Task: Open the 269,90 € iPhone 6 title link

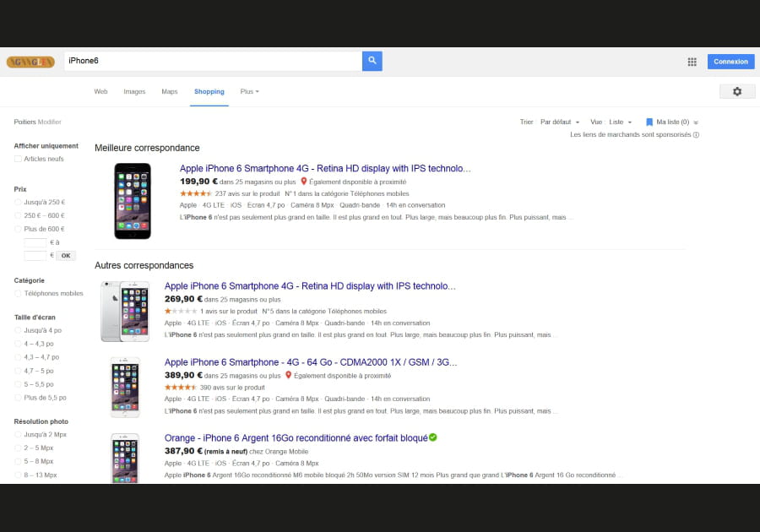Action: pos(310,286)
